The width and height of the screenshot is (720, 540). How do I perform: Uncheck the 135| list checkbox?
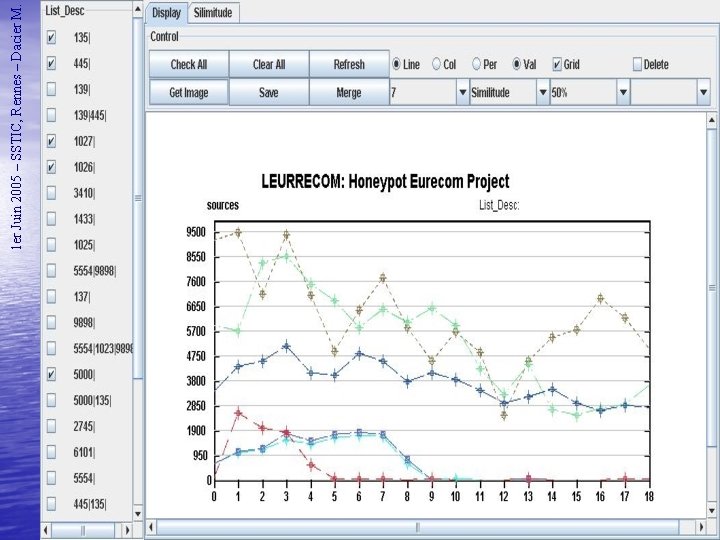(x=51, y=37)
